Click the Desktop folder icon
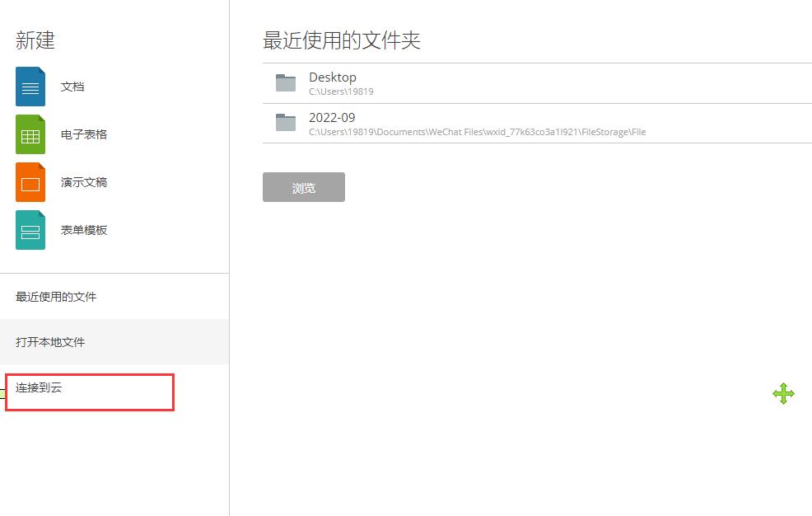 click(x=285, y=82)
